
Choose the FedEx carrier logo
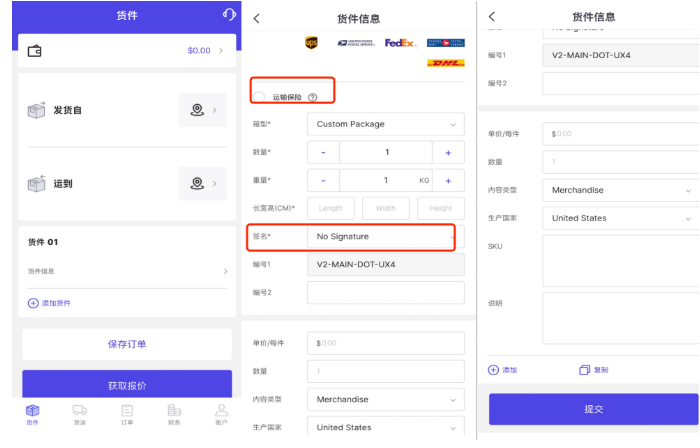pyautogui.click(x=400, y=43)
